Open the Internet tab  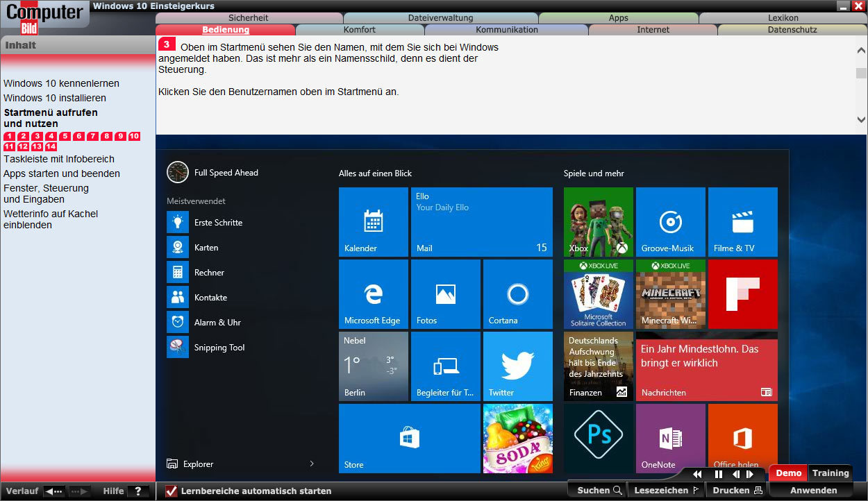(x=653, y=30)
